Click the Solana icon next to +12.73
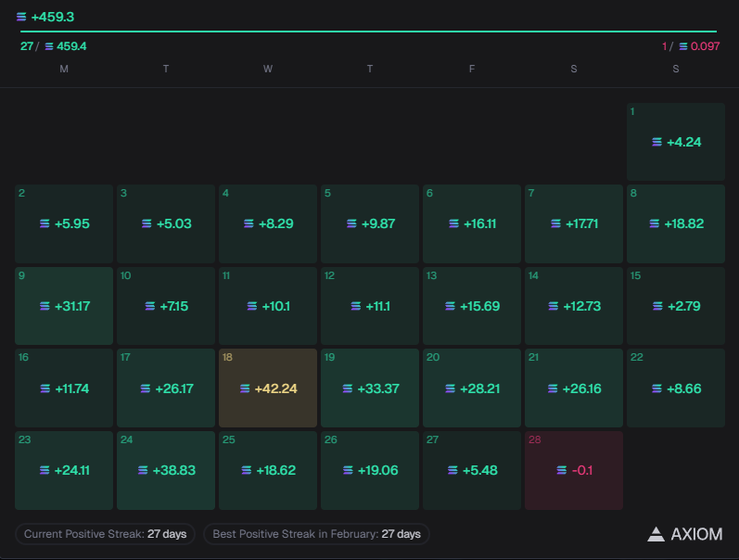Image resolution: width=739 pixels, height=560 pixels. point(553,306)
